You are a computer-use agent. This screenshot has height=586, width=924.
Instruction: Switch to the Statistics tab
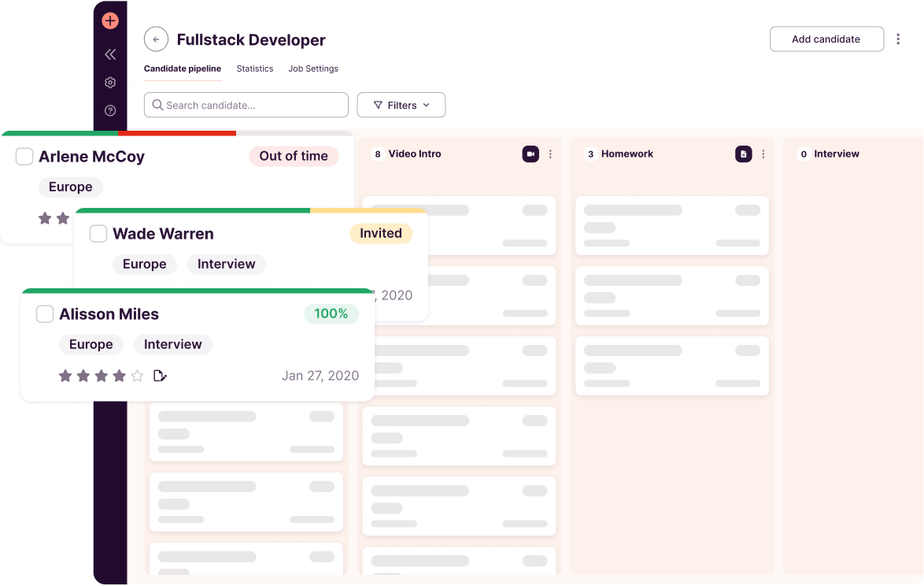click(254, 69)
